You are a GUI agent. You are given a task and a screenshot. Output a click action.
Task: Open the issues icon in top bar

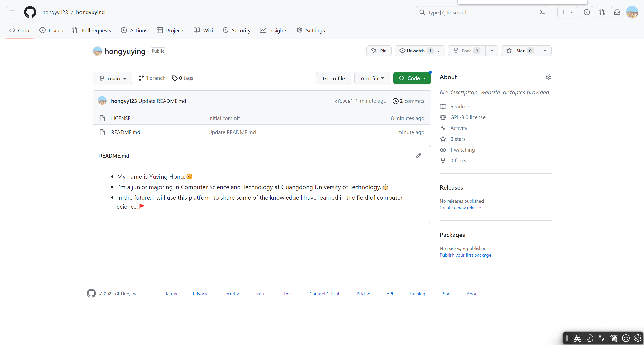pos(587,12)
